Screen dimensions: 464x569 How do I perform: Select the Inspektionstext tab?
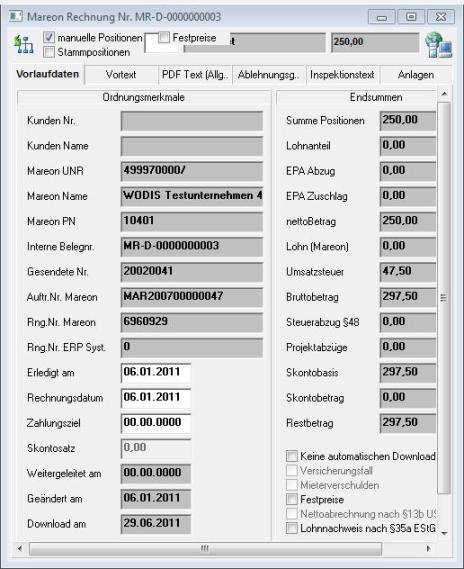[x=342, y=75]
